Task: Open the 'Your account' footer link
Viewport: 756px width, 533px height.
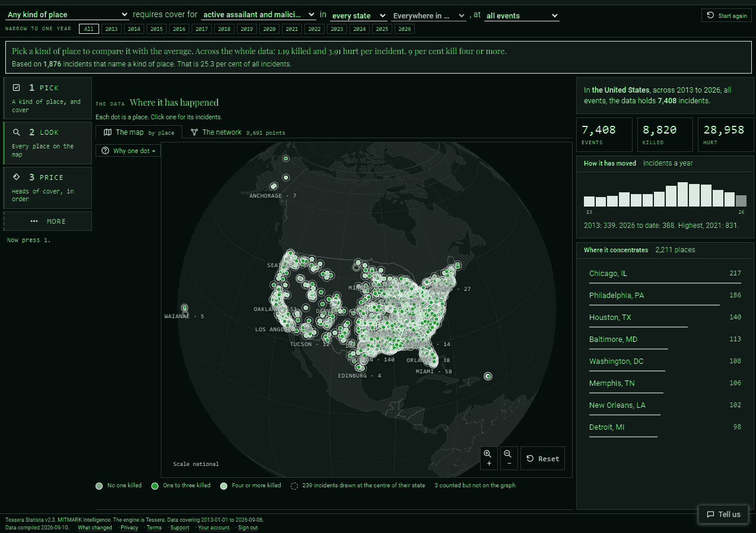Action: [214, 528]
